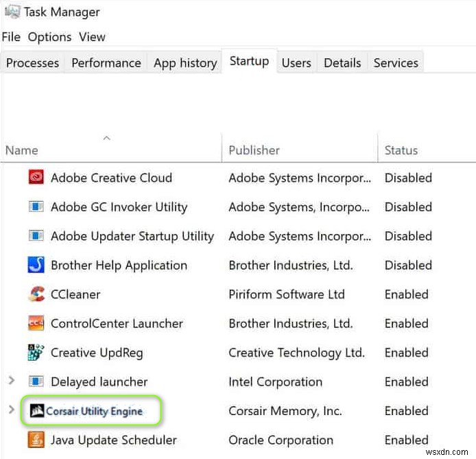
Task: Click the Java Update Scheduler icon
Action: [x=36, y=440]
